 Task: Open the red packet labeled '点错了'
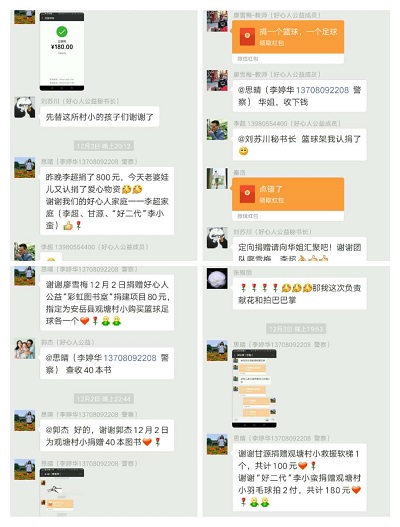[x=288, y=199]
